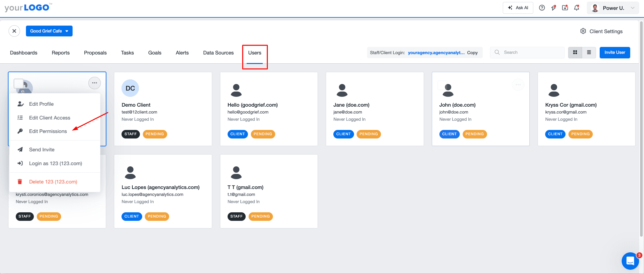Select the Users tab
644x274 pixels.
coord(255,53)
